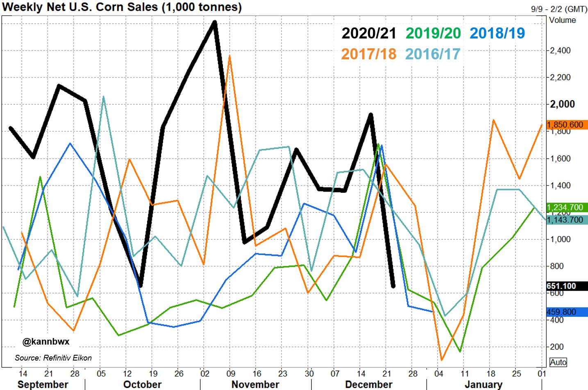
Task: Click the 1,600 axis value
Action: pyautogui.click(x=560, y=158)
